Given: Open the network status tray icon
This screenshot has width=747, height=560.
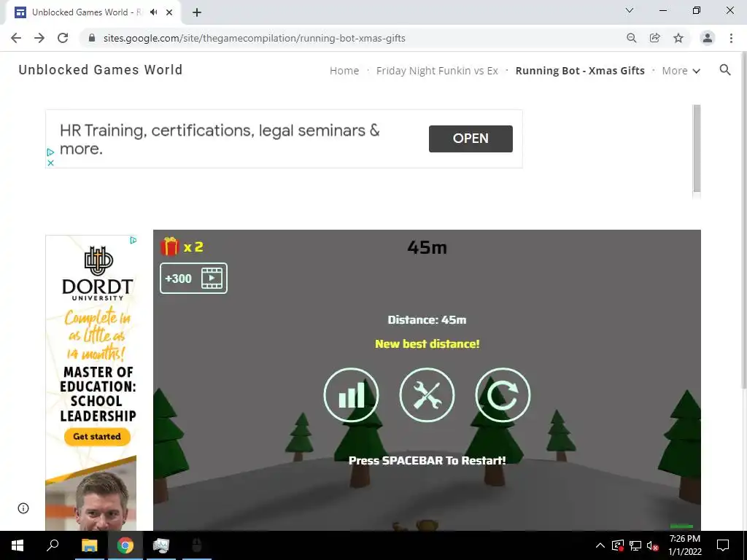Looking at the screenshot, I should 635,545.
